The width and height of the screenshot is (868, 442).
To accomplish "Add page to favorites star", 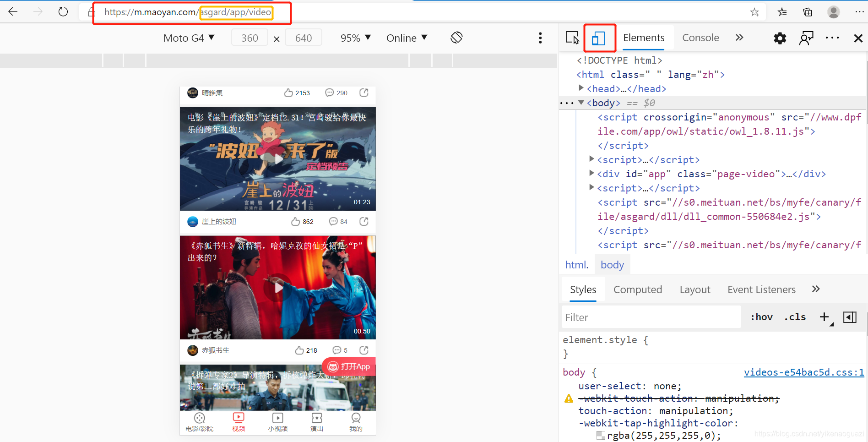I will (x=754, y=12).
